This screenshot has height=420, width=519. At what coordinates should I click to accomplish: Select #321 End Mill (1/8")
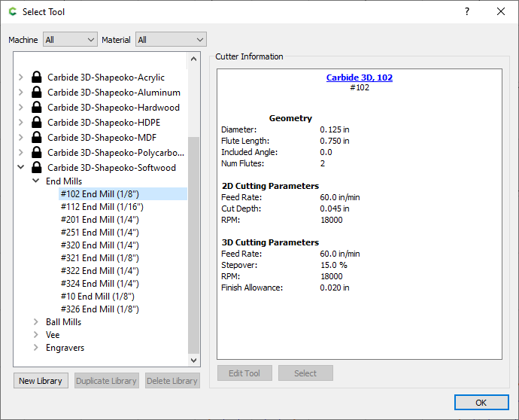pyautogui.click(x=99, y=258)
